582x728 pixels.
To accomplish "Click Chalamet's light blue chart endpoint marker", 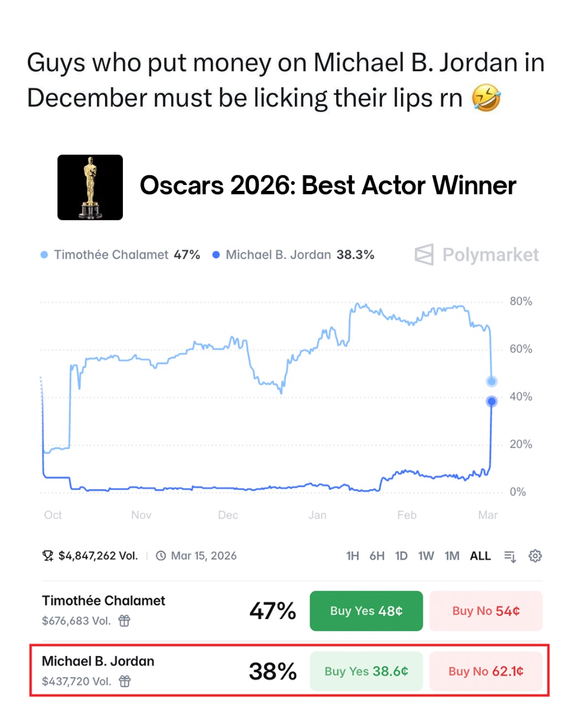I will [491, 381].
